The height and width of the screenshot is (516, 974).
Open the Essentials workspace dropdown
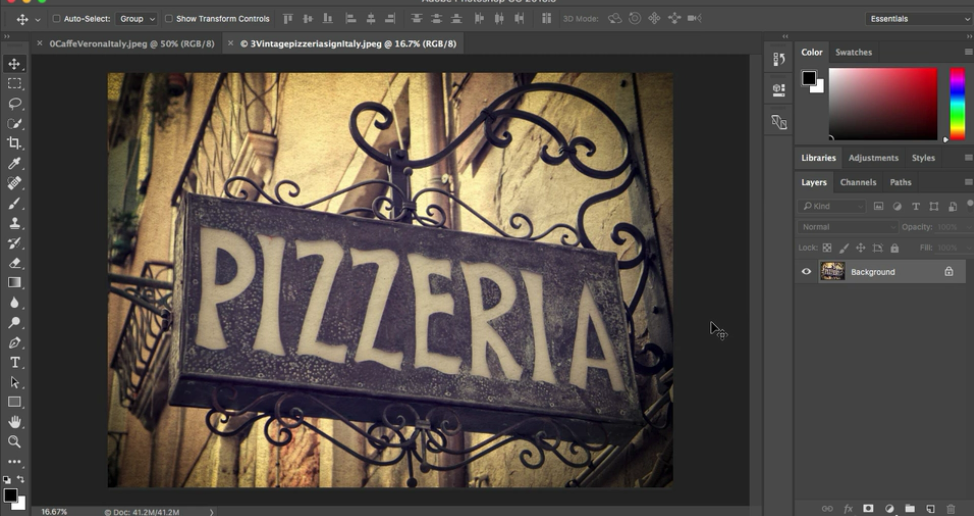click(918, 19)
